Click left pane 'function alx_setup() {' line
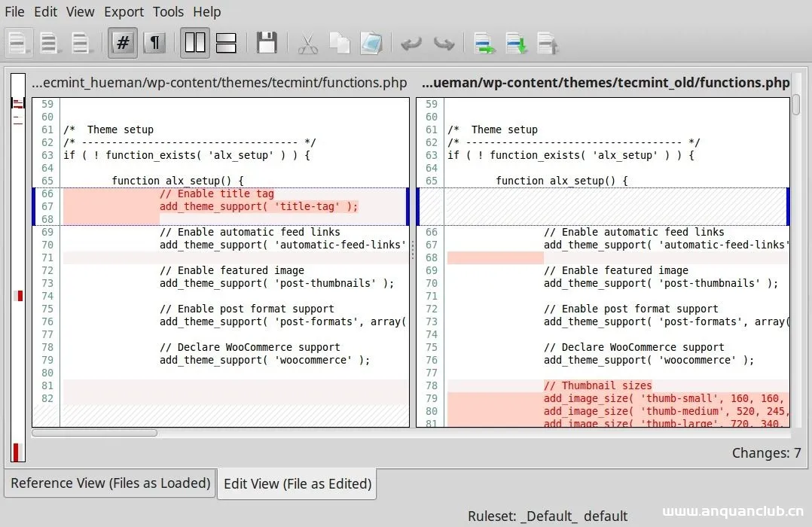Image resolution: width=812 pixels, height=527 pixels. coord(178,181)
